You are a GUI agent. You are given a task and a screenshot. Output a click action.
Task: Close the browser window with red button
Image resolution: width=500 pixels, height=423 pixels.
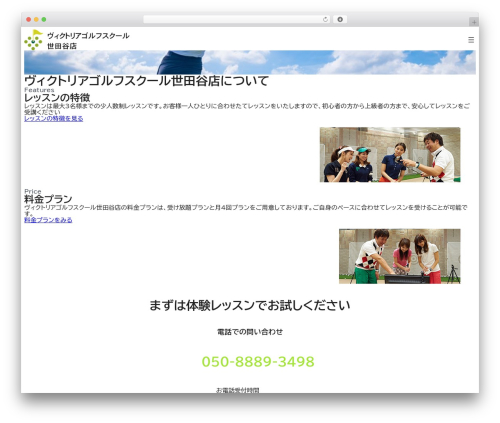pos(29,19)
